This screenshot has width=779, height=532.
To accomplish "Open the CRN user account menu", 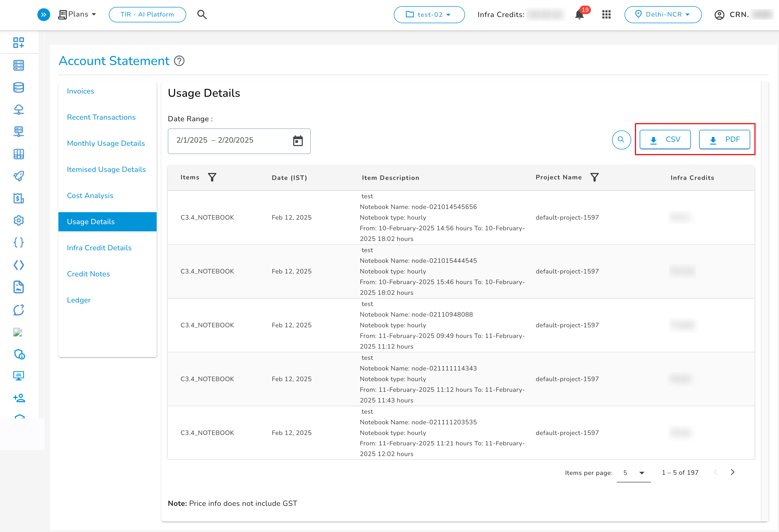I will (744, 14).
